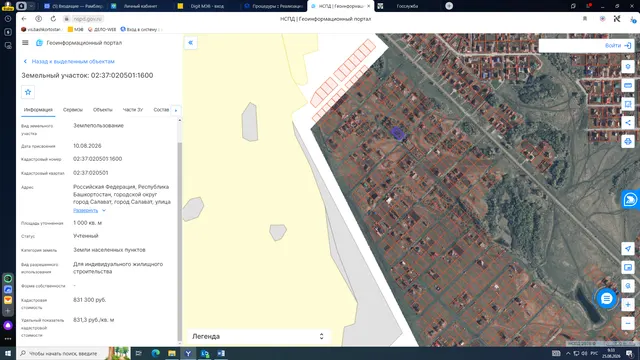The width and height of the screenshot is (640, 360).
Task: Open Microsoft Edge from the taskbar
Action: pyautogui.click(x=156, y=353)
